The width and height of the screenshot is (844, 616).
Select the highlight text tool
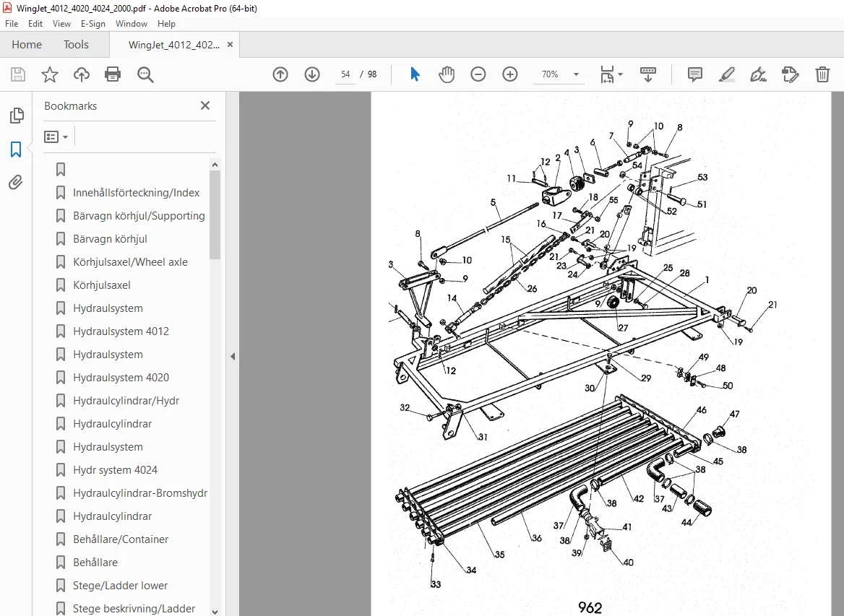(727, 74)
